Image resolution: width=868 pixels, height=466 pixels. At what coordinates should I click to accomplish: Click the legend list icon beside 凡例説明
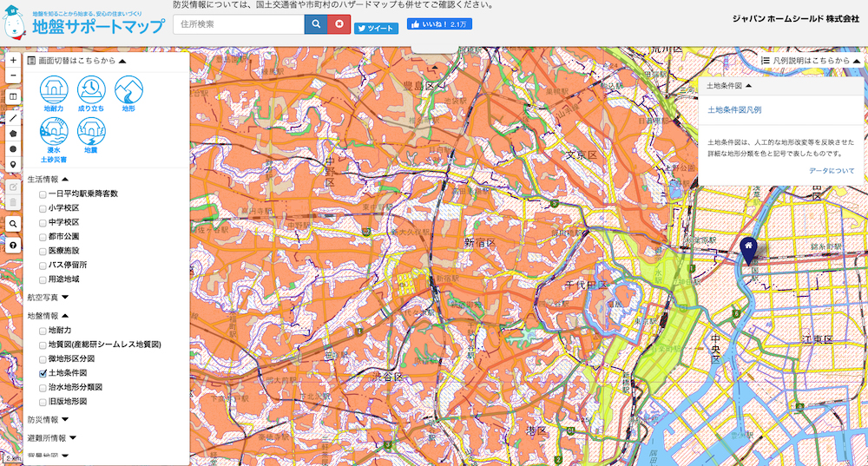(766, 61)
